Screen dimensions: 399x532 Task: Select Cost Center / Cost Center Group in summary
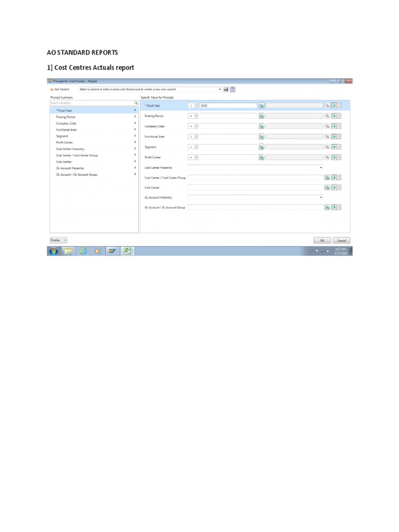pyautogui.click(x=94, y=155)
